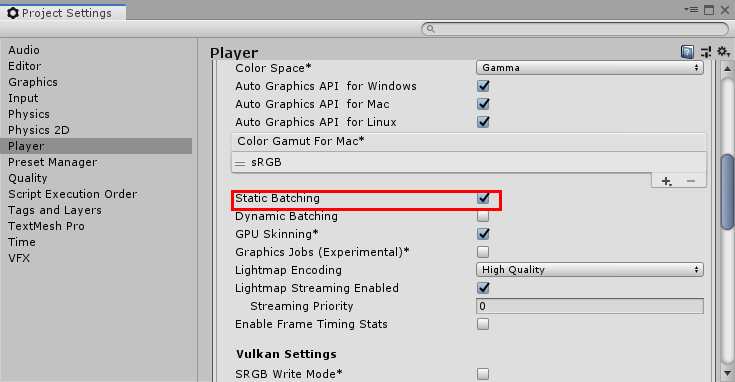
Task: Open Graphics settings category
Action: (33, 82)
